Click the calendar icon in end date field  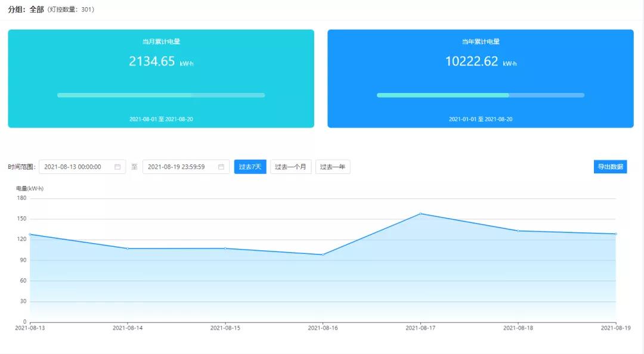[x=221, y=167]
